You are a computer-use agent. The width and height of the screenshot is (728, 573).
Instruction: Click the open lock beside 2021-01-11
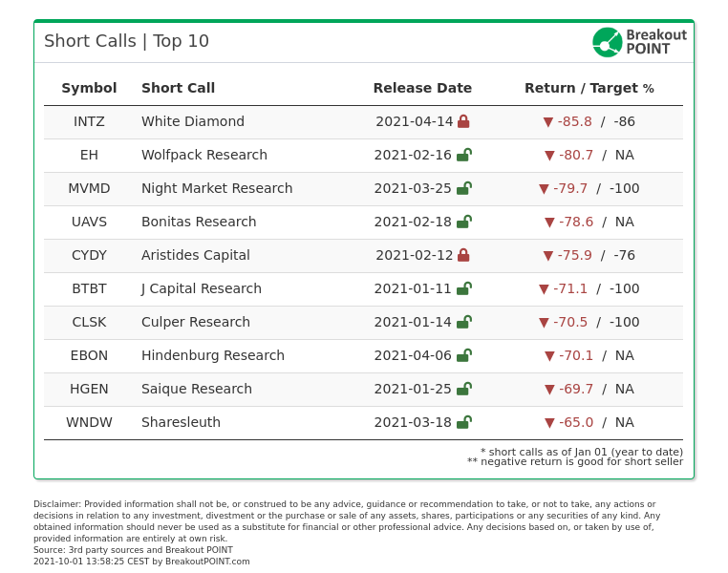coord(464,288)
